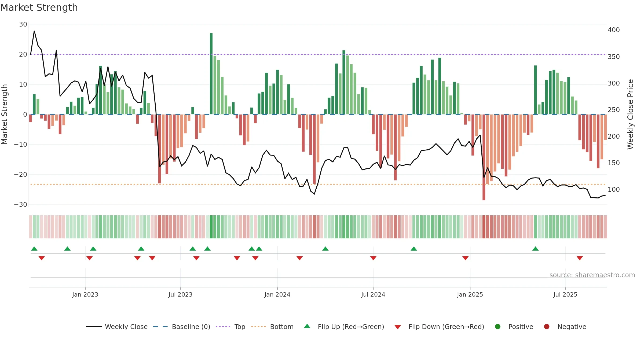
Task: Click the positive 10 tick on left axis
Action: [23, 84]
